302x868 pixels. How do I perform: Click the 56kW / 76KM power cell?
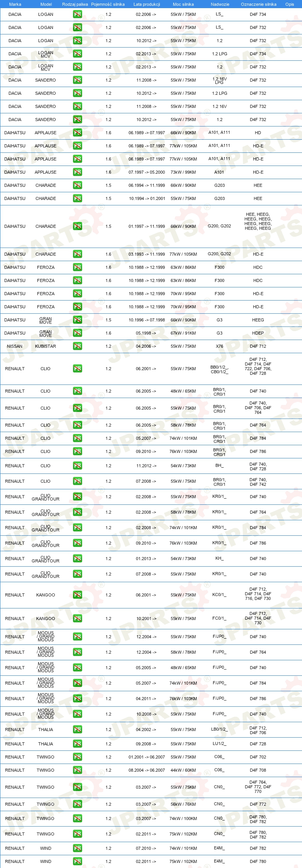click(x=183, y=804)
